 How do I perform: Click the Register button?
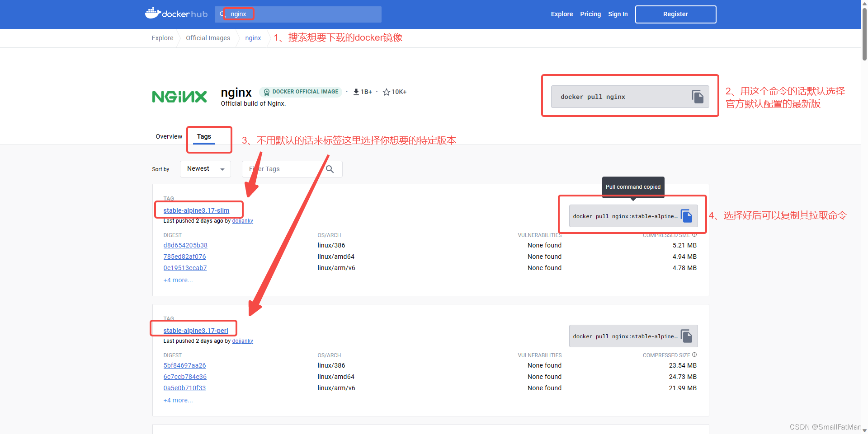[675, 14]
